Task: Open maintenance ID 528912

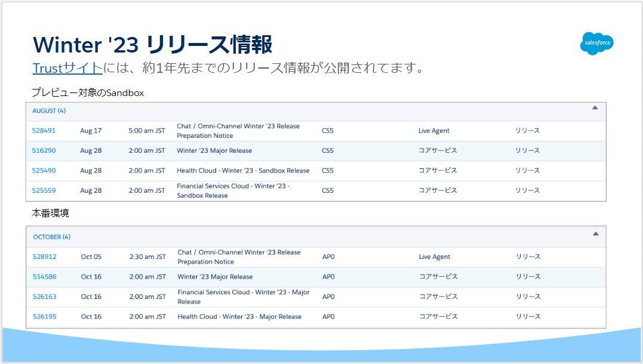Action: [x=44, y=257]
